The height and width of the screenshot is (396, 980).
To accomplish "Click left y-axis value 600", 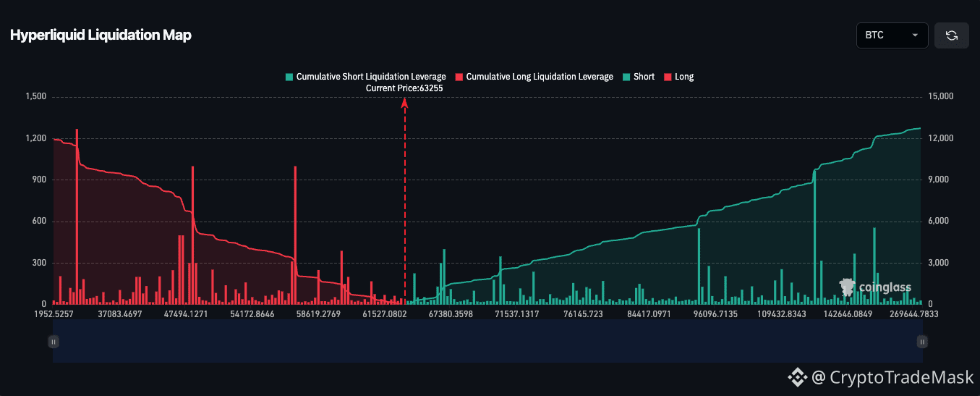I will point(40,222).
